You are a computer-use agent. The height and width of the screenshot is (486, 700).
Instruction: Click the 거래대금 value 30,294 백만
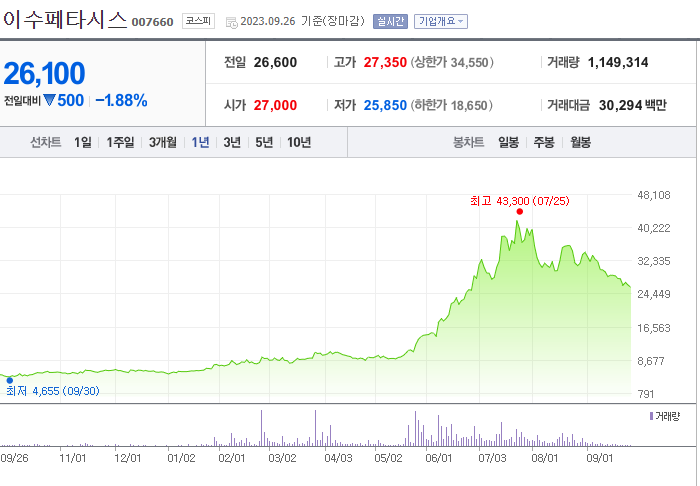633,105
